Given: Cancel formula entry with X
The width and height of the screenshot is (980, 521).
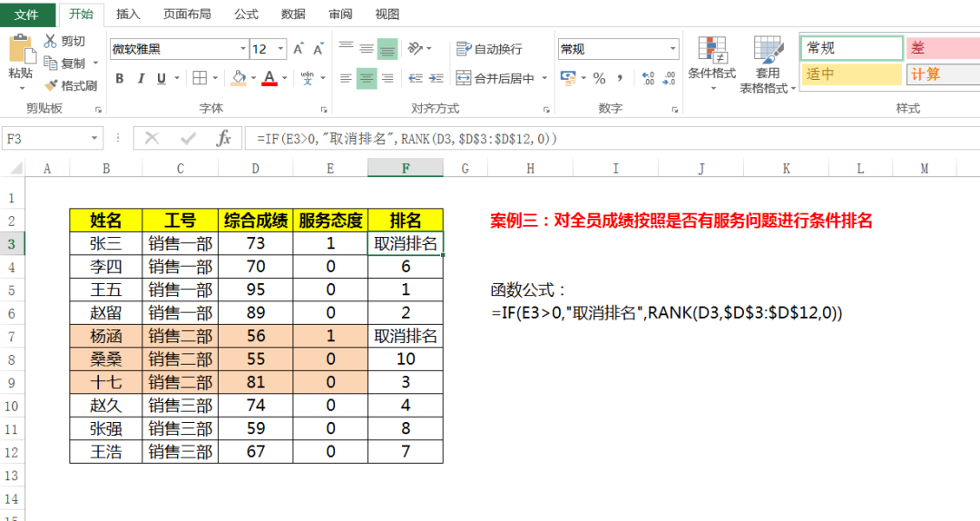Looking at the screenshot, I should pos(152,138).
